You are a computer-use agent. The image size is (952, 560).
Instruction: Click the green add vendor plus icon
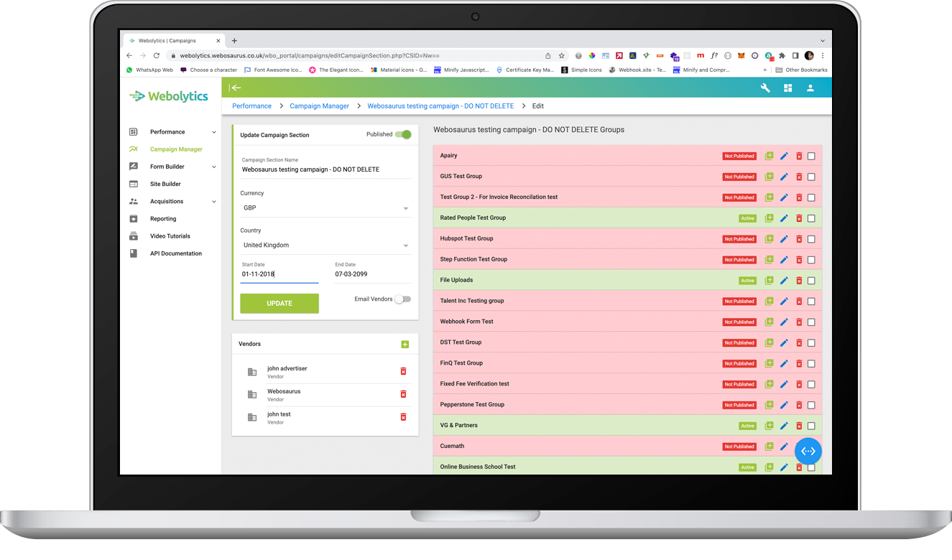pyautogui.click(x=405, y=345)
